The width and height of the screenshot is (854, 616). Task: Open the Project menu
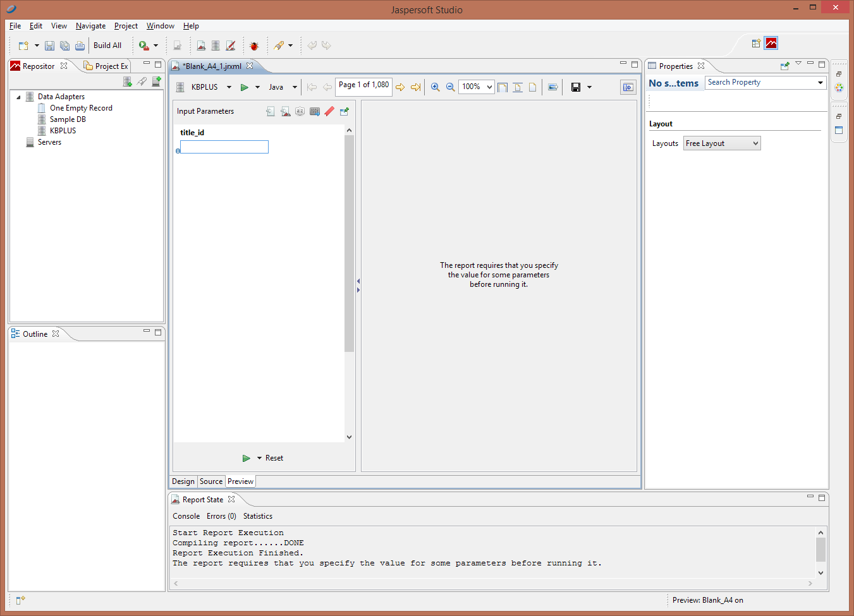click(126, 26)
